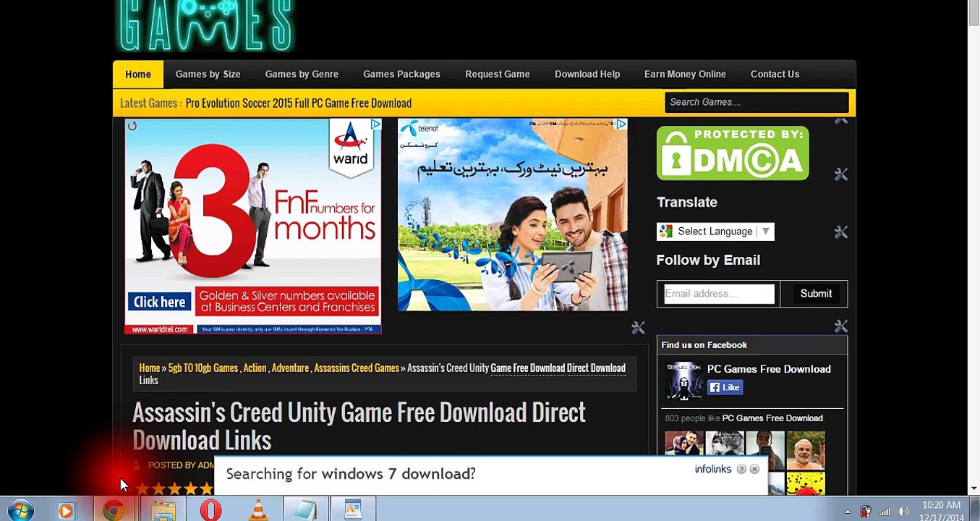Click the Show desktop button at taskbar end

pyautogui.click(x=975, y=509)
